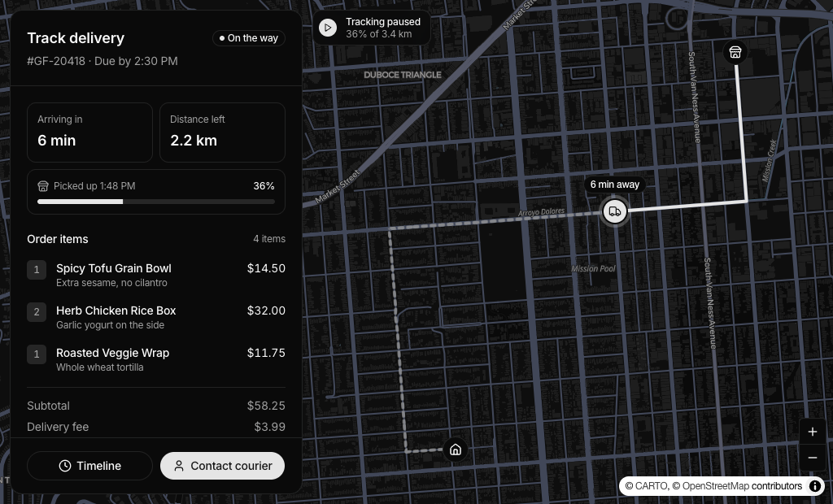Click the quantity badge for Herb Chicken Rice Box
833x504 pixels.
(x=37, y=311)
